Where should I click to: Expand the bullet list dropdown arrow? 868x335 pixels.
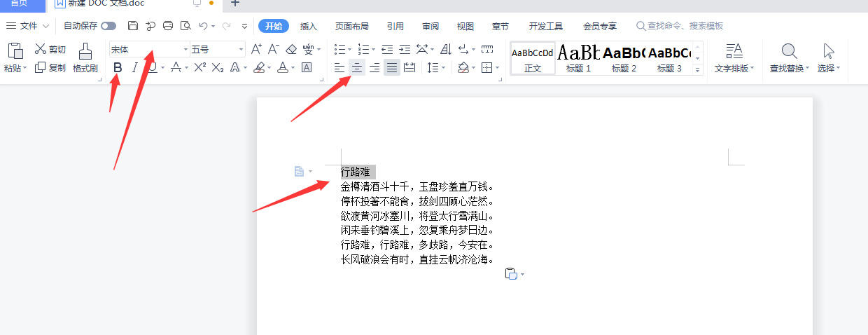(x=351, y=50)
